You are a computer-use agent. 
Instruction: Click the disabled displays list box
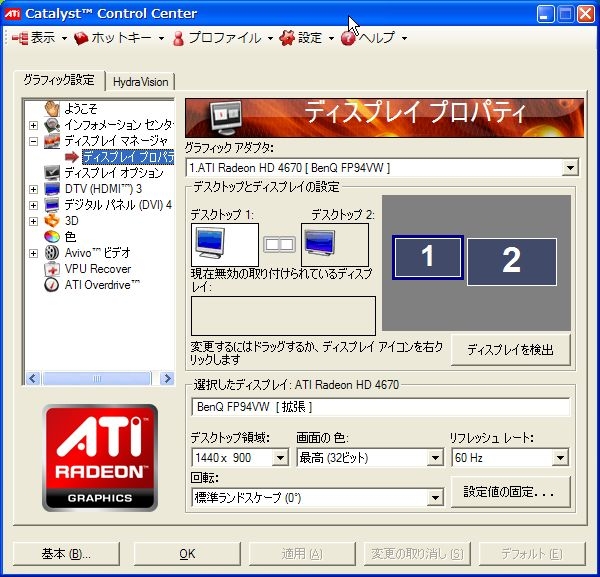coord(283,316)
